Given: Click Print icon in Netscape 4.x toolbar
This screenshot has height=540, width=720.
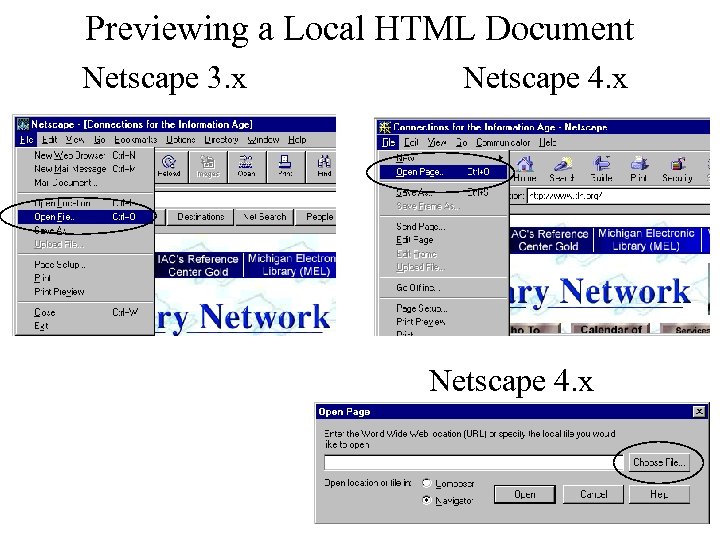Looking at the screenshot, I should click(x=639, y=169).
